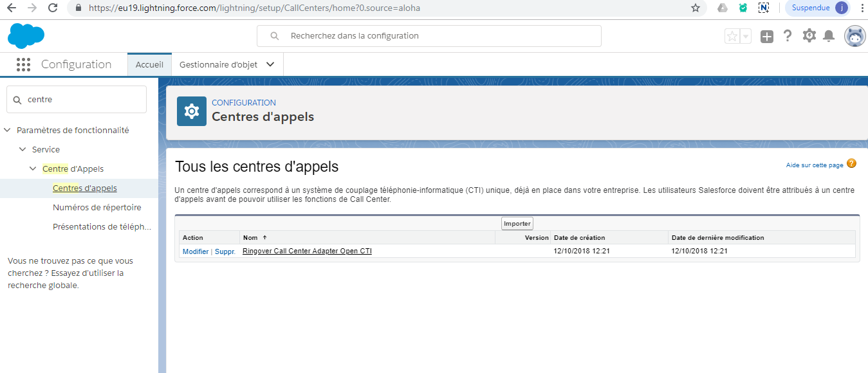Image resolution: width=868 pixels, height=373 pixels.
Task: Click the magnifier icon in the configuration search
Action: pyautogui.click(x=275, y=36)
